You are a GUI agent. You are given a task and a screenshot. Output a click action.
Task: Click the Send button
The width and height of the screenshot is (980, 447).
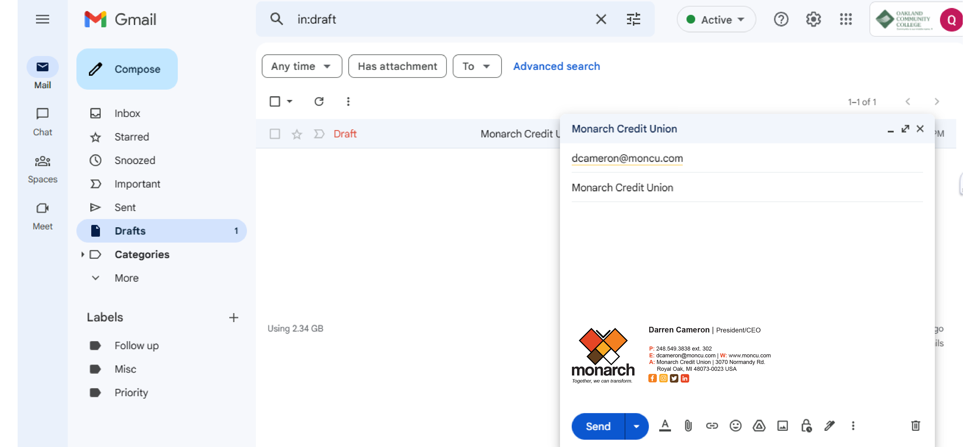(x=598, y=427)
